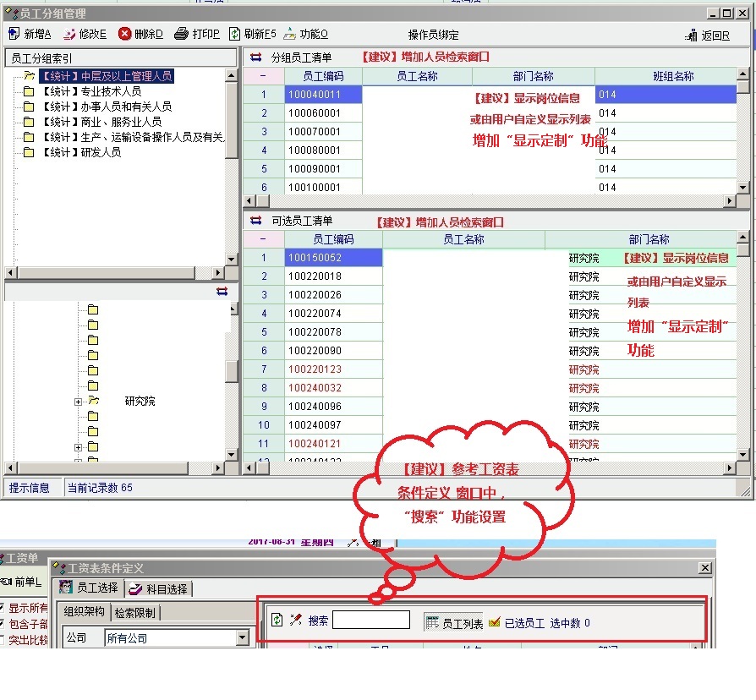Click the 搜索 search input field
Image resolution: width=756 pixels, height=700 pixels.
(x=370, y=621)
